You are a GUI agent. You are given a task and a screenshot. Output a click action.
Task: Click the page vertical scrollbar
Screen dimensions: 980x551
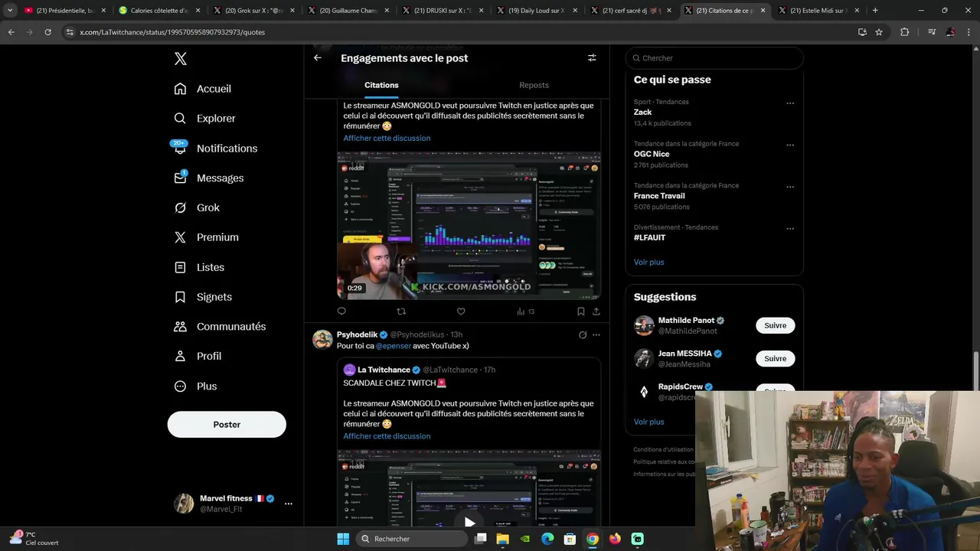(x=975, y=370)
